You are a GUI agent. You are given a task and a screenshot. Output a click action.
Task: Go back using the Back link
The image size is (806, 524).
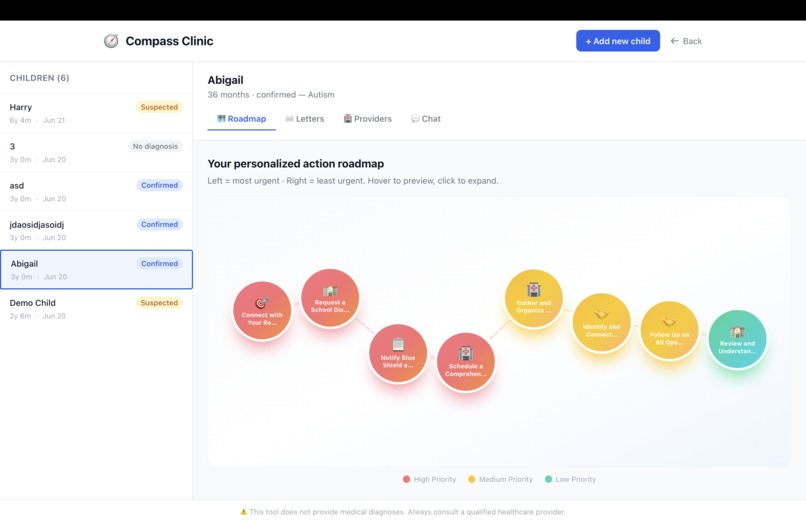click(686, 41)
